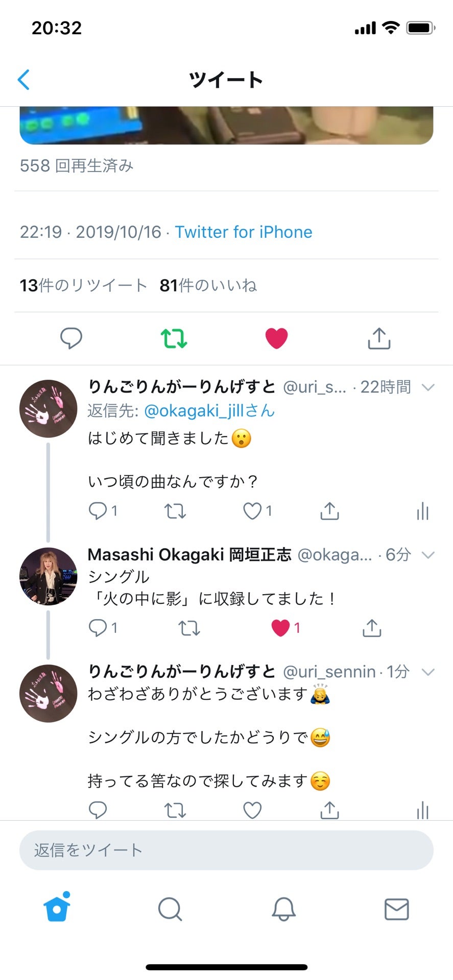Open the Notifications bell tab

(x=283, y=909)
